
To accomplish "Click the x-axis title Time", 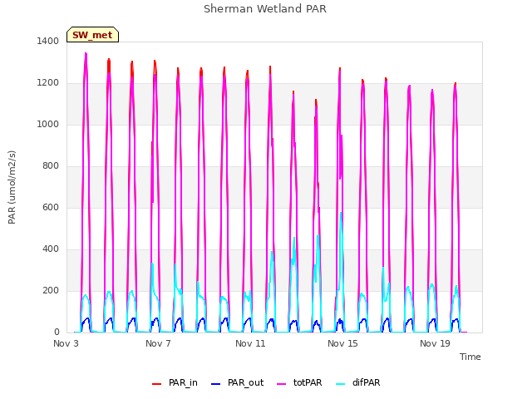I will (x=470, y=357).
